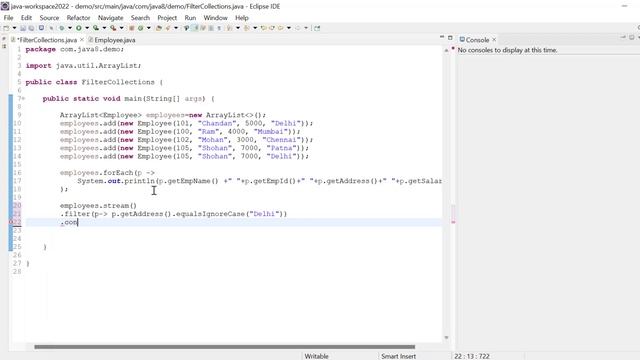Viewport: 640px width, 360px height.
Task: Click the Next Edit Location icon
Action: [272, 28]
